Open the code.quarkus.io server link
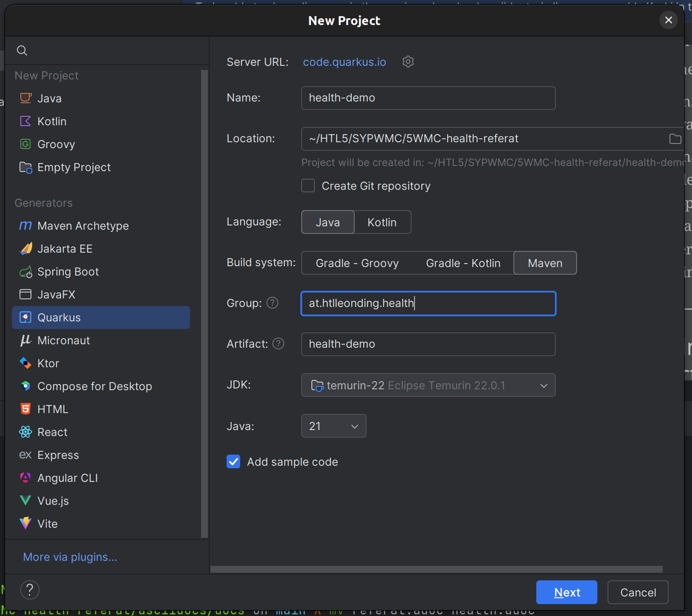The height and width of the screenshot is (616, 692). (x=344, y=62)
